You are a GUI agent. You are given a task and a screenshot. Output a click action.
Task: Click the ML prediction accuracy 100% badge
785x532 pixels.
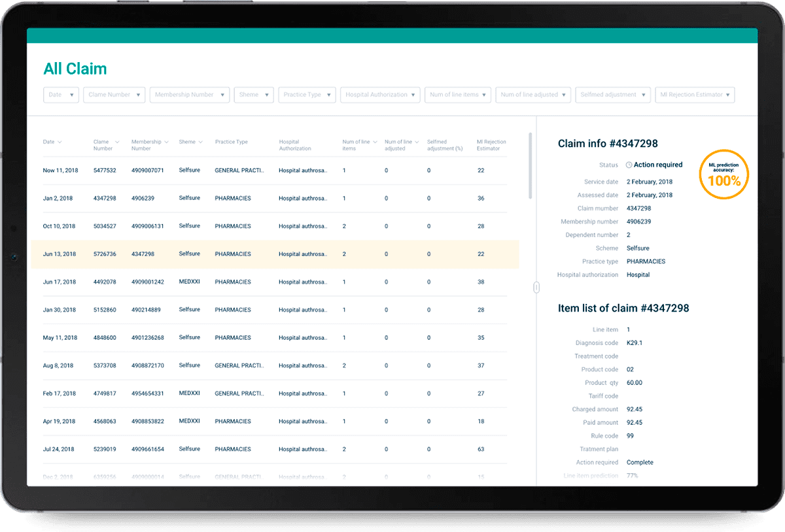[724, 174]
